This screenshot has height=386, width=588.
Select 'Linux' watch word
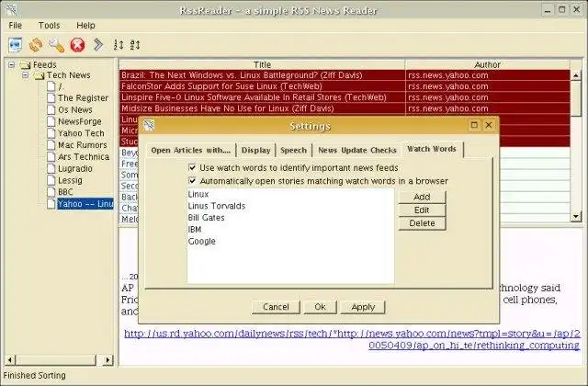click(x=290, y=194)
